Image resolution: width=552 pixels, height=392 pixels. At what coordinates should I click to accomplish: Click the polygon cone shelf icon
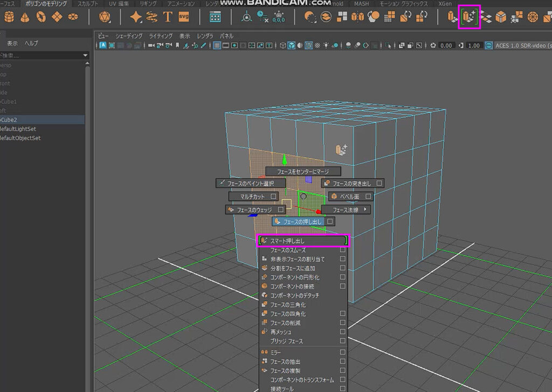(x=25, y=17)
